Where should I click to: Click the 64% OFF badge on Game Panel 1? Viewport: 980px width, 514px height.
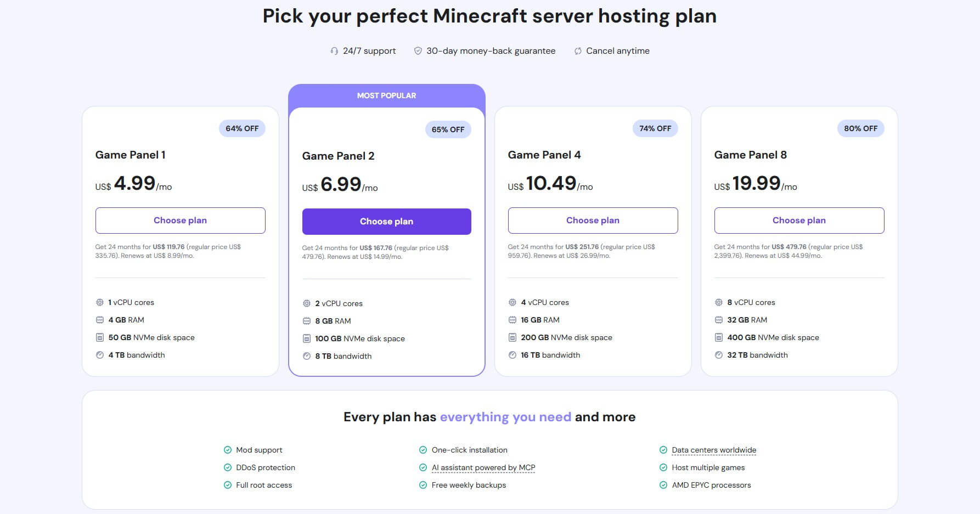point(242,128)
